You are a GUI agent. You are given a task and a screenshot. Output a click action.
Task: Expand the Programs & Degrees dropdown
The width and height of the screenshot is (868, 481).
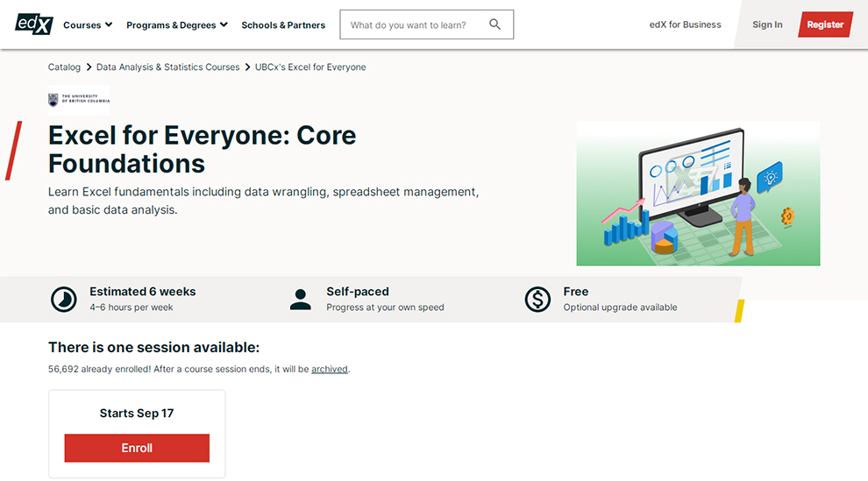pyautogui.click(x=176, y=25)
